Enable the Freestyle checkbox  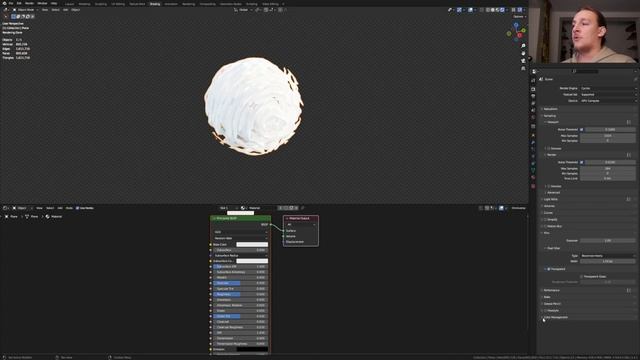[x=546, y=311]
